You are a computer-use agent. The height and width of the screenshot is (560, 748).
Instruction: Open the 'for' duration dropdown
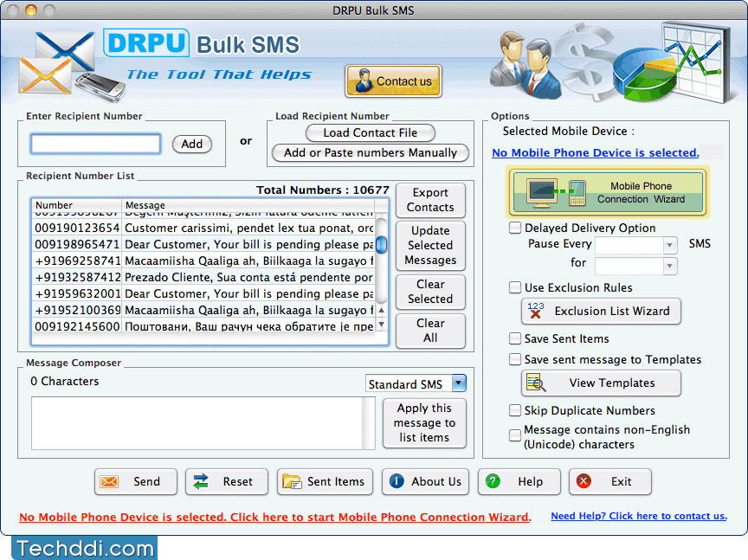(x=669, y=265)
